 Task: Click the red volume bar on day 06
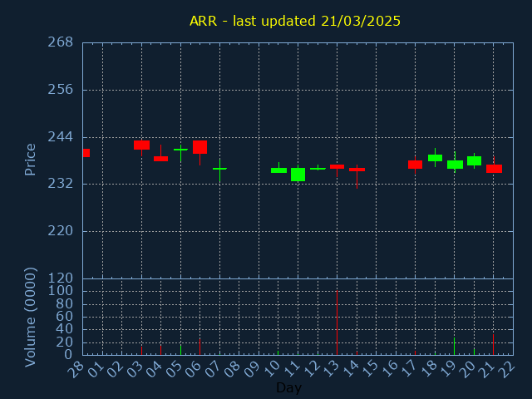(199, 347)
